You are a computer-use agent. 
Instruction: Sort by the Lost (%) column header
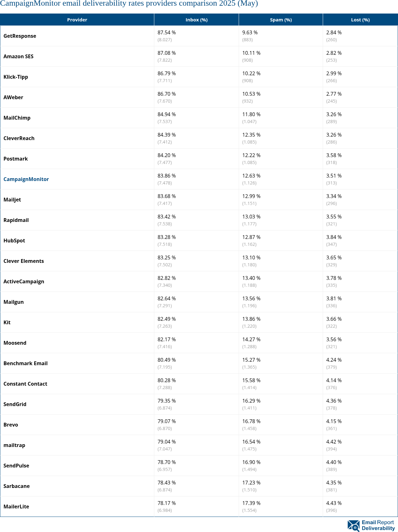360,20
